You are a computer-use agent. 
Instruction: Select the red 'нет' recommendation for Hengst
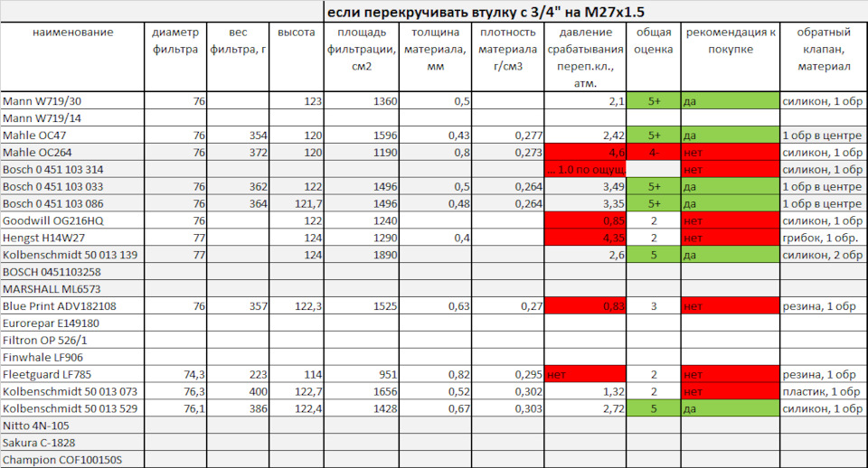click(731, 238)
